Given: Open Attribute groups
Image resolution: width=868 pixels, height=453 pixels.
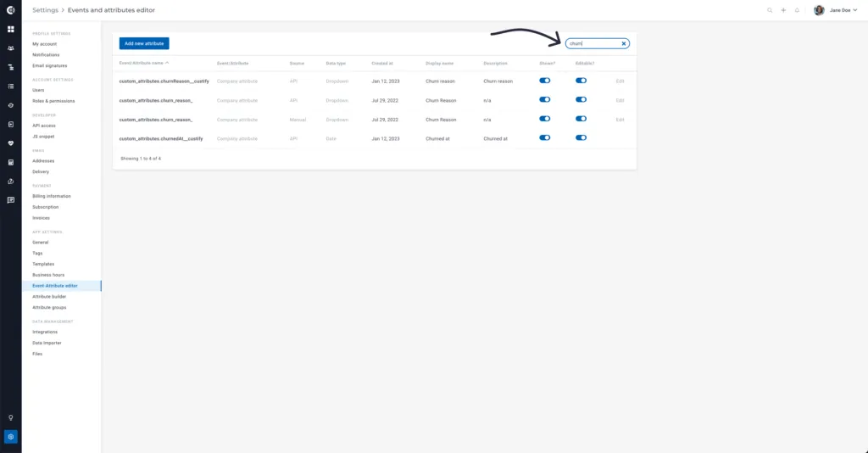Looking at the screenshot, I should [x=48, y=307].
